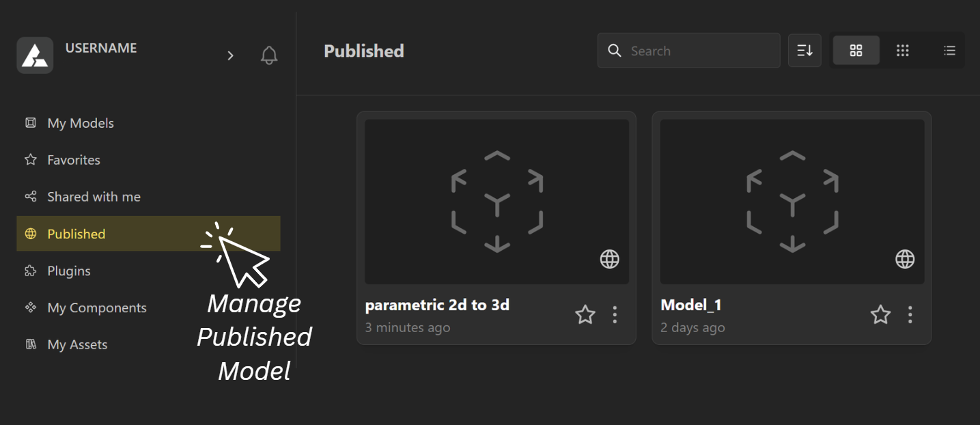The width and height of the screenshot is (980, 425).
Task: Favorite the parametric 2d to 3d model
Action: pyautogui.click(x=585, y=315)
